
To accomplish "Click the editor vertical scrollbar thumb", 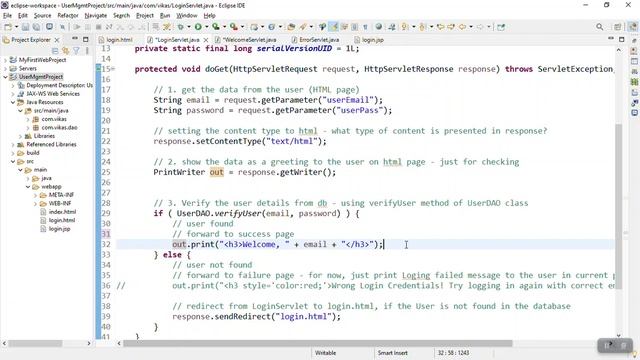I will 619,206.
